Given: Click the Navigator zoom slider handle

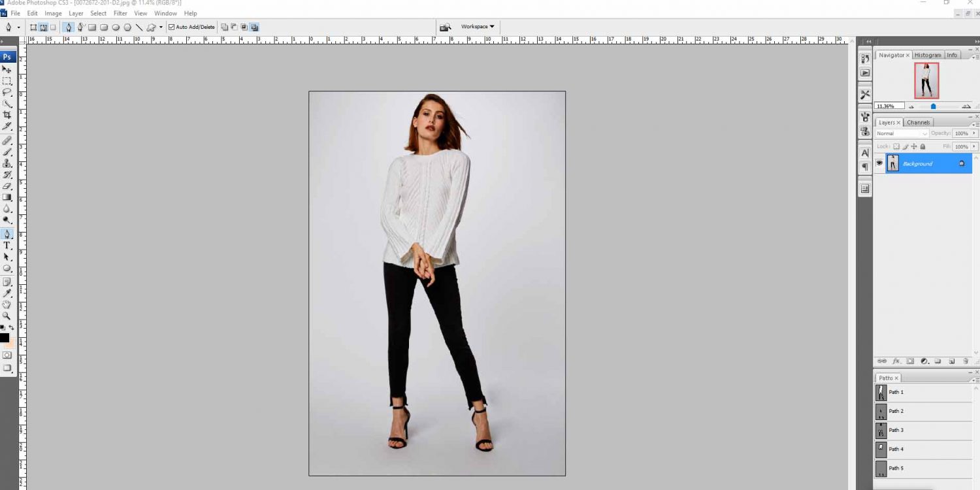Looking at the screenshot, I should pyautogui.click(x=933, y=106).
